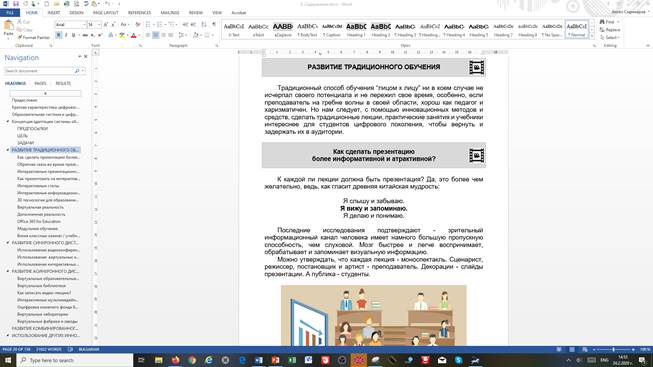Toggle Bold formatting in the ribbon
Viewport: 653px width, 367px height.
[59, 35]
